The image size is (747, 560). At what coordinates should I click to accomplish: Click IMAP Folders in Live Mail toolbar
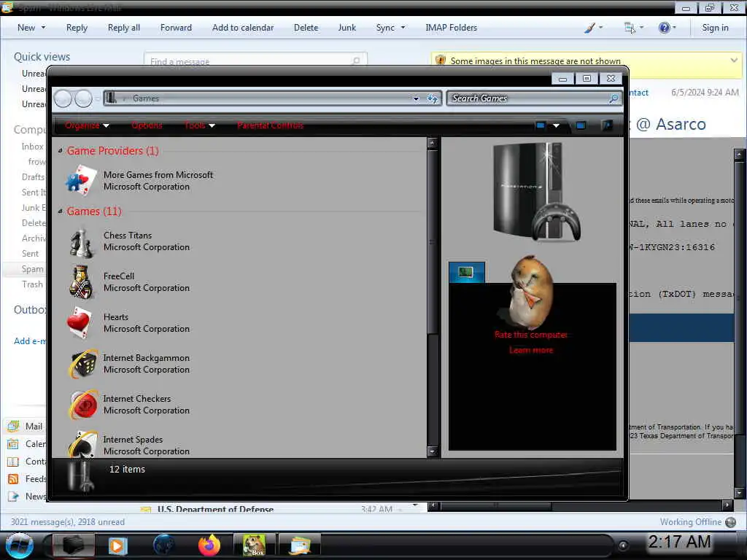[x=451, y=28]
